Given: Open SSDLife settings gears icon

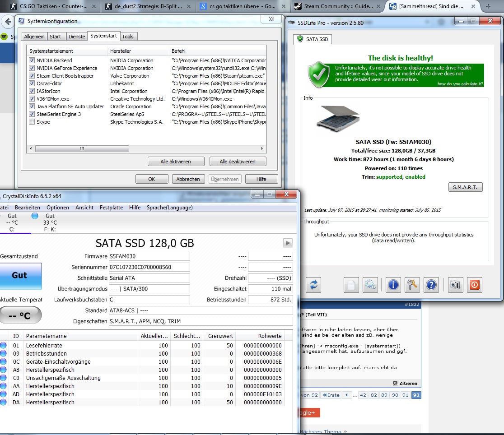Looking at the screenshot, I should tap(370, 285).
